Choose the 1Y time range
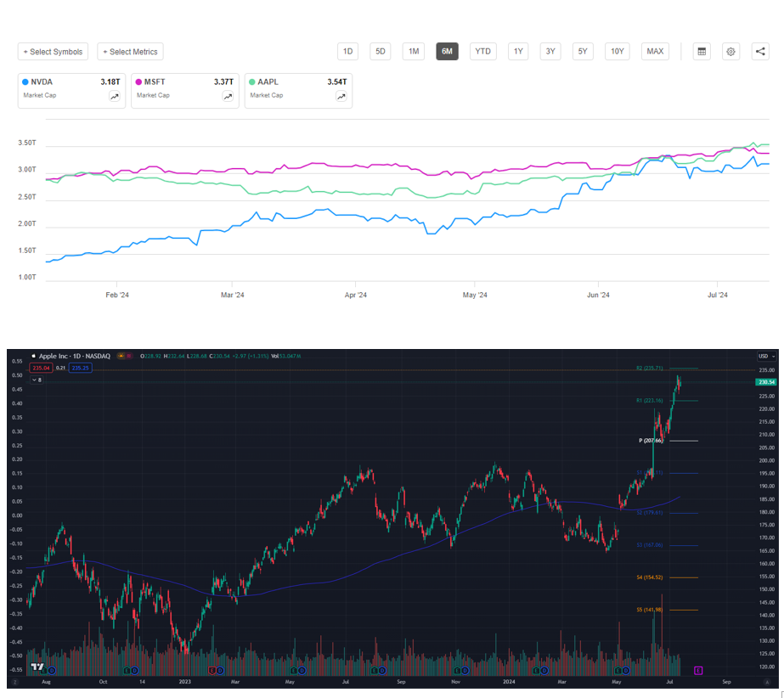Image resolution: width=784 pixels, height=698 pixels. pos(518,52)
